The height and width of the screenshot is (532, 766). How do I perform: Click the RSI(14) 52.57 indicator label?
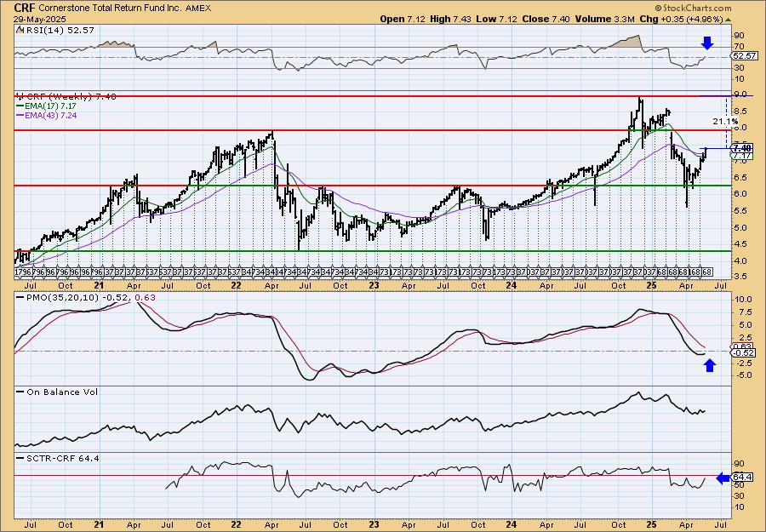(x=60, y=31)
